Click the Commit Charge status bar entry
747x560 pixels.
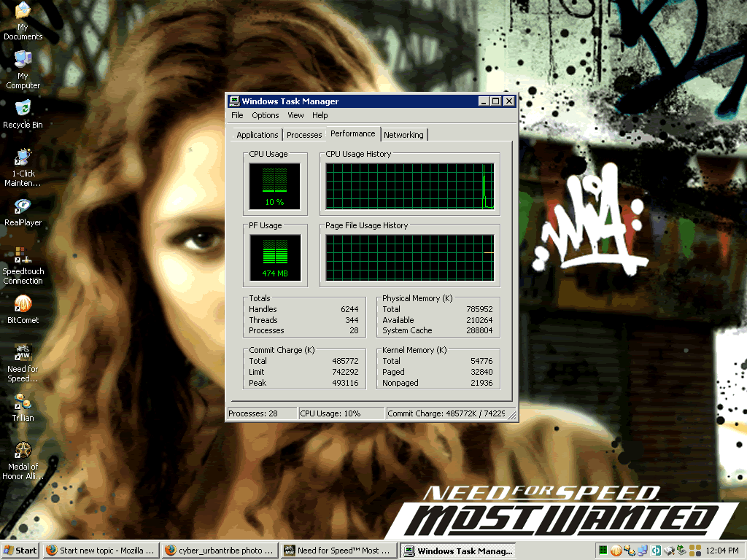point(448,413)
